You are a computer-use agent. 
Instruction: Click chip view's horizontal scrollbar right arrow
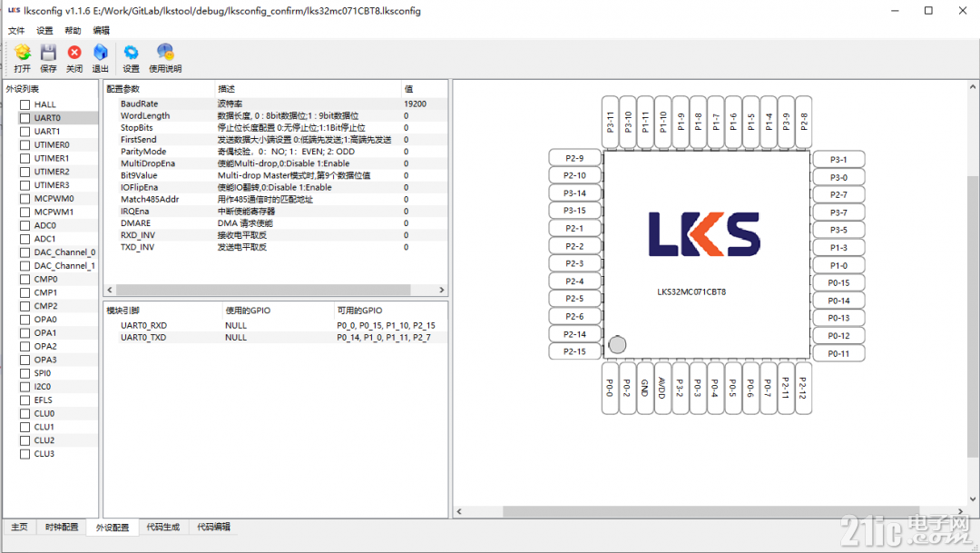click(961, 512)
